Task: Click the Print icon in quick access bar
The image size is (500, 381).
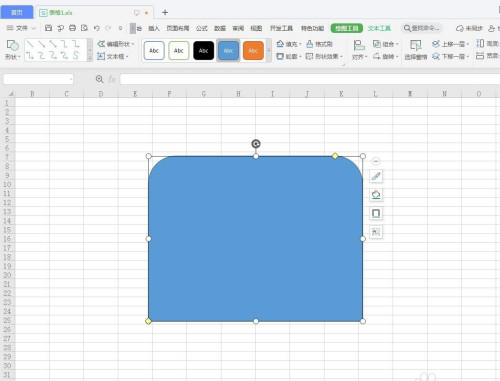Action: coord(72,28)
